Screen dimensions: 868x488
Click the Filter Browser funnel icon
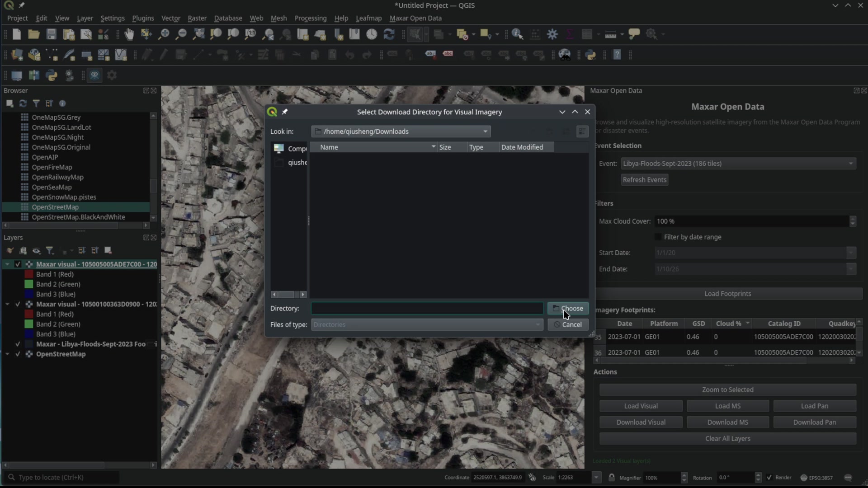click(x=36, y=103)
